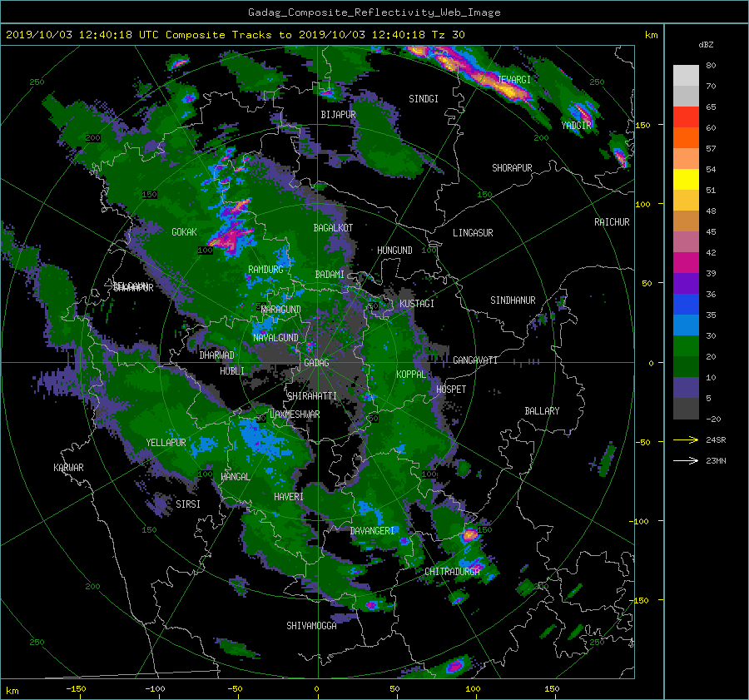This screenshot has height=700, width=749.
Task: Click the white 23MN track arrow in legend
Action: pyautogui.click(x=686, y=461)
